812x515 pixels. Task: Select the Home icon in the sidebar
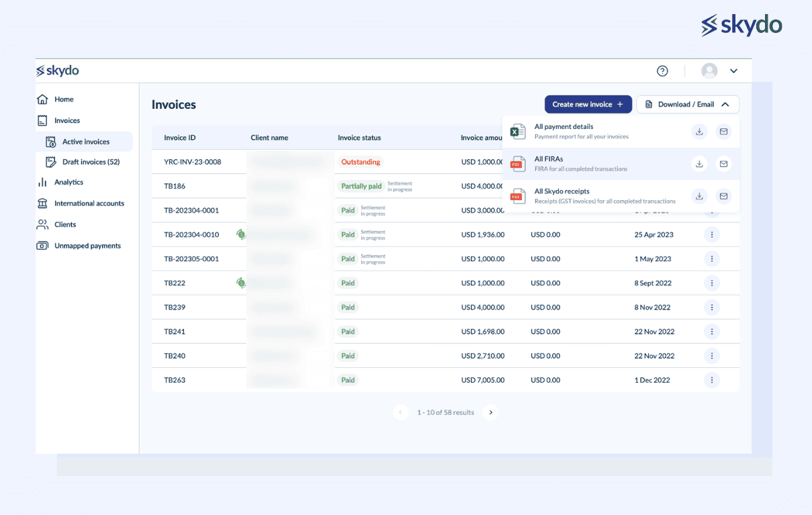point(42,99)
